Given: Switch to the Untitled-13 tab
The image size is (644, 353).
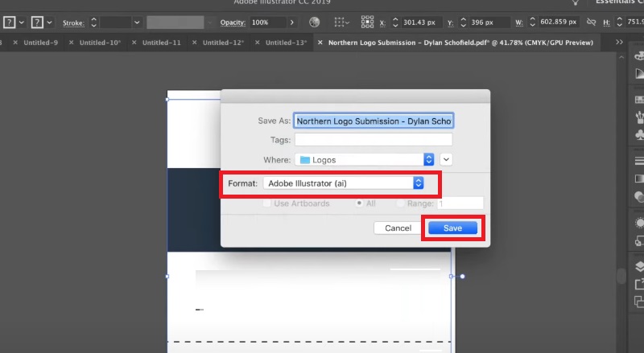Looking at the screenshot, I should click(286, 43).
